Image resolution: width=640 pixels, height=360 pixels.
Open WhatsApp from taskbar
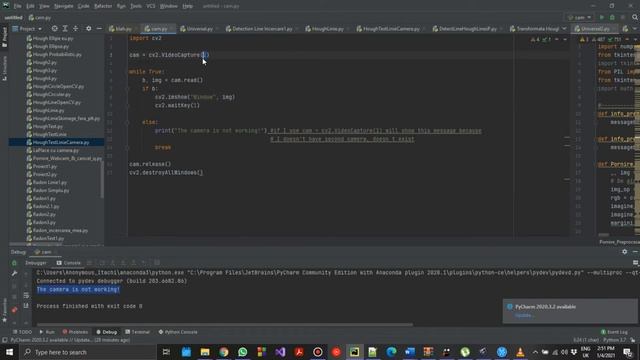[x=242, y=352]
